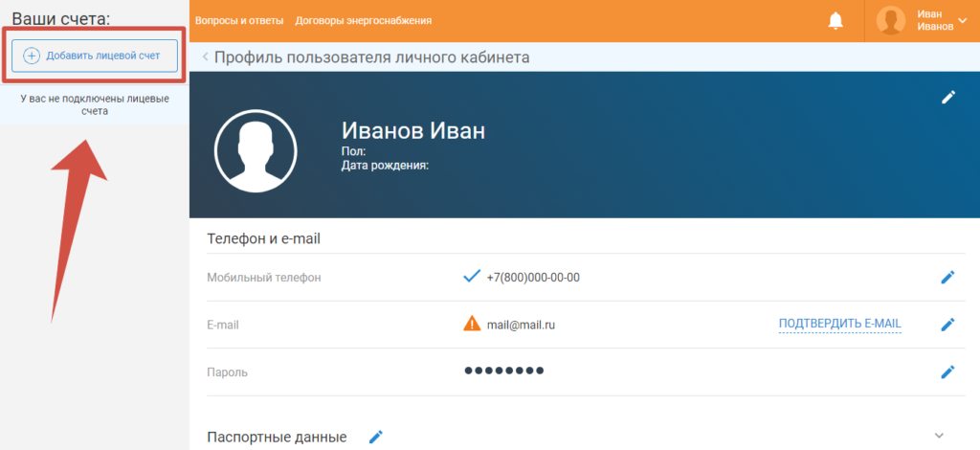Click the 'У вас не подключены лицевые счета' notice
Image resolution: width=980 pixels, height=450 pixels.
[95, 105]
